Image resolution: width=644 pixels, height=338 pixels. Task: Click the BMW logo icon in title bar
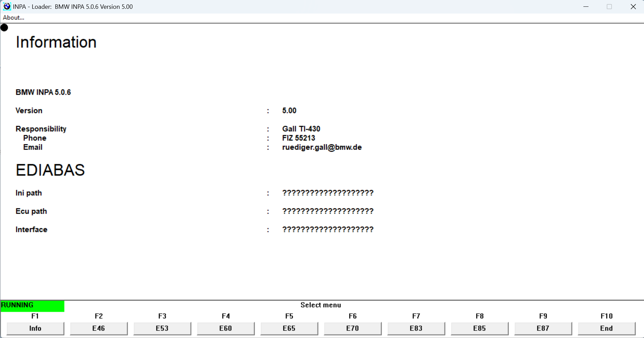[x=7, y=6]
